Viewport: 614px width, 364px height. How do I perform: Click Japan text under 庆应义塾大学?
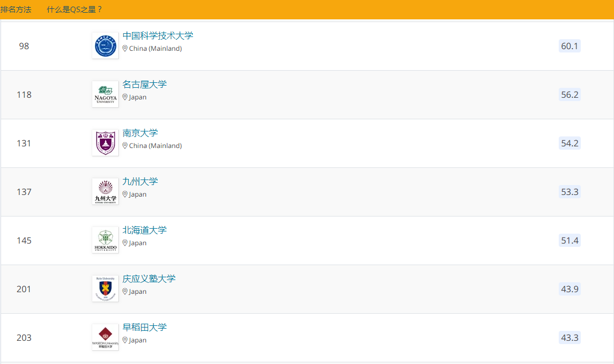138,291
